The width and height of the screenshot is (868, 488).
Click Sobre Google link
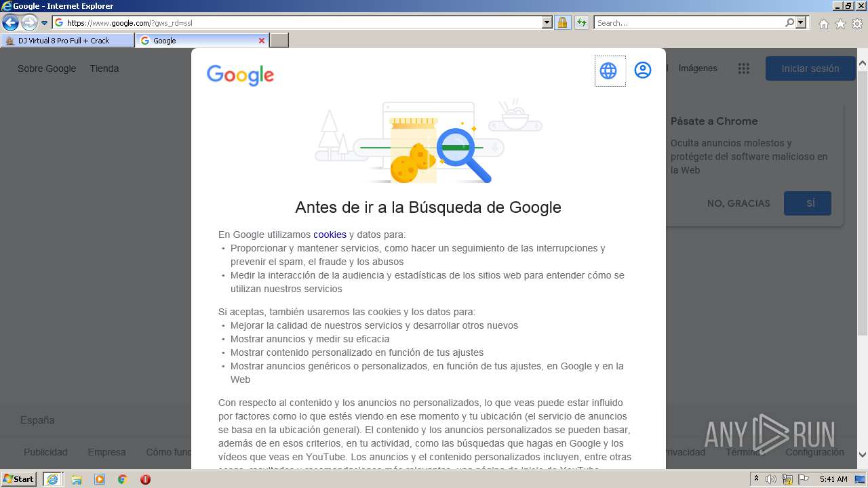(x=47, y=68)
